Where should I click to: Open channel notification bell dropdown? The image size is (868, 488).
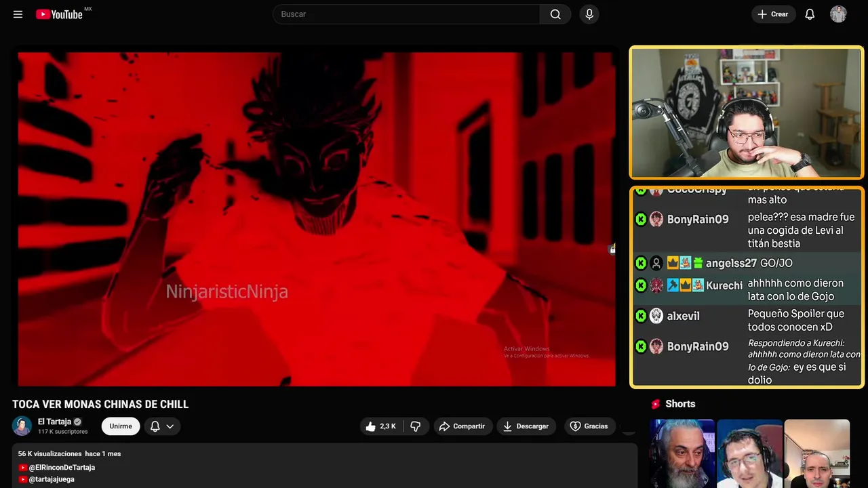162,426
